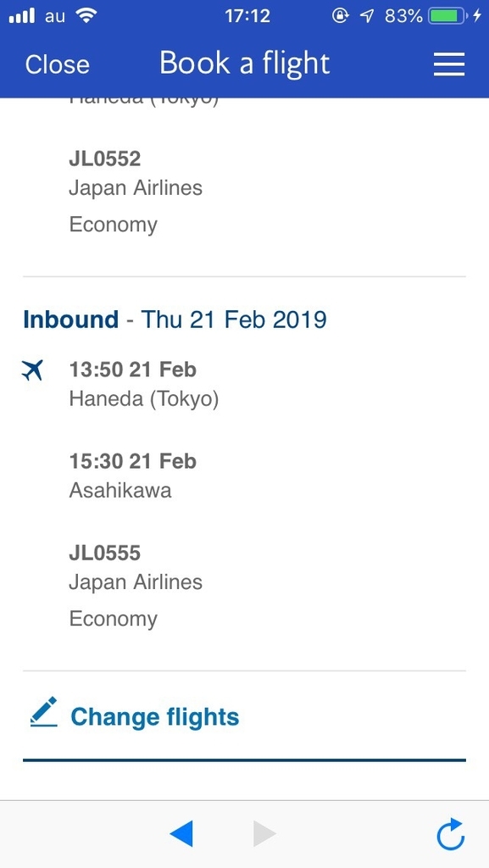
Task: Select the Book a flight header title
Action: pos(244,63)
